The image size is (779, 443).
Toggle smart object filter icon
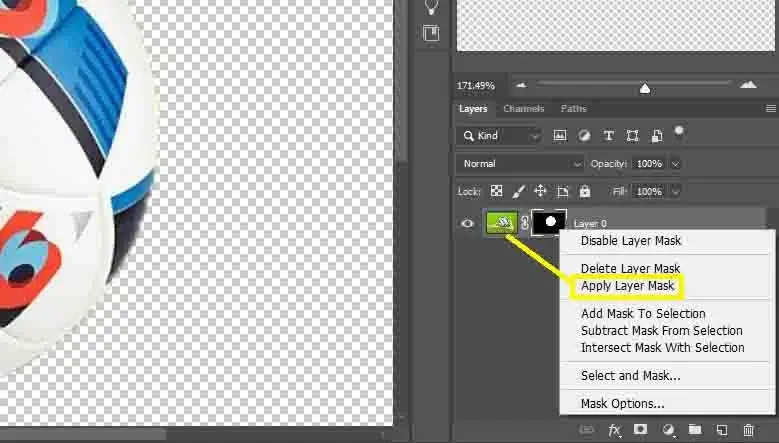[657, 136]
